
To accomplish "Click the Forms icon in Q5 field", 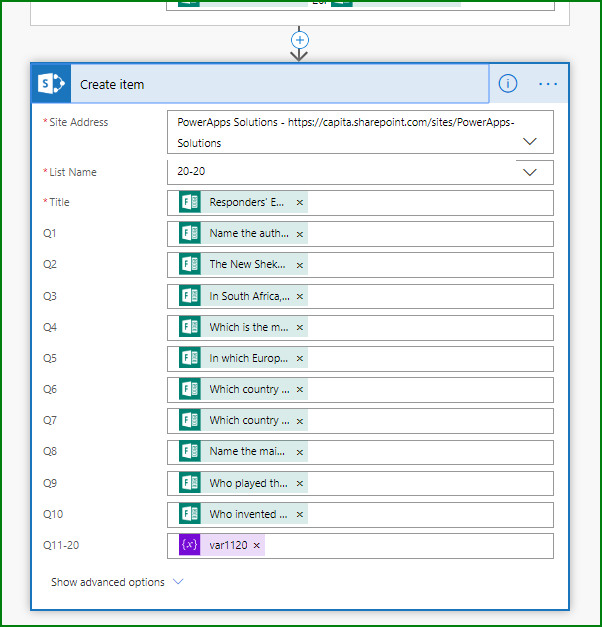I will tap(190, 358).
